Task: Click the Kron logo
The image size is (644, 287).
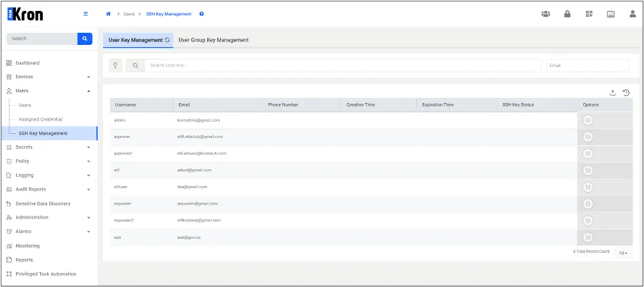Action: click(25, 14)
